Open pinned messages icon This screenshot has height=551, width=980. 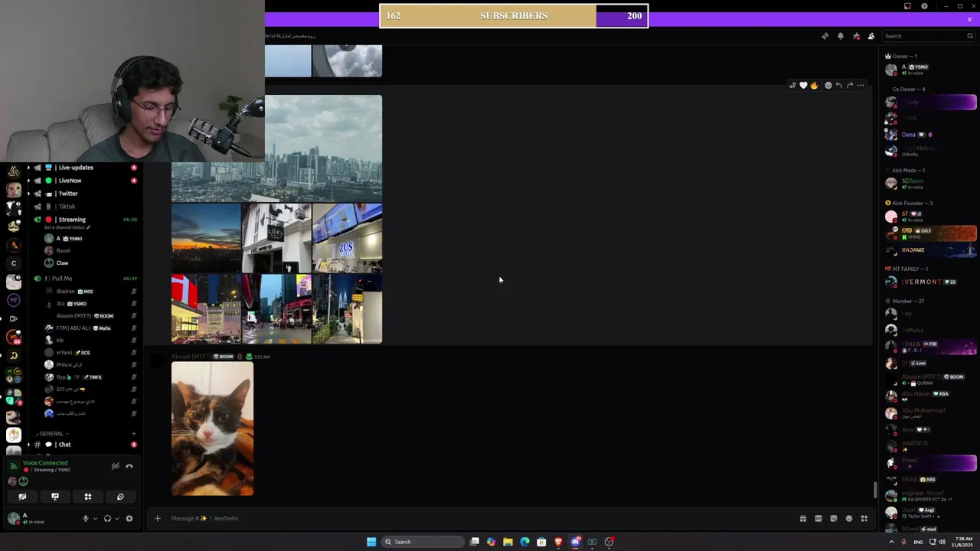[x=856, y=36]
